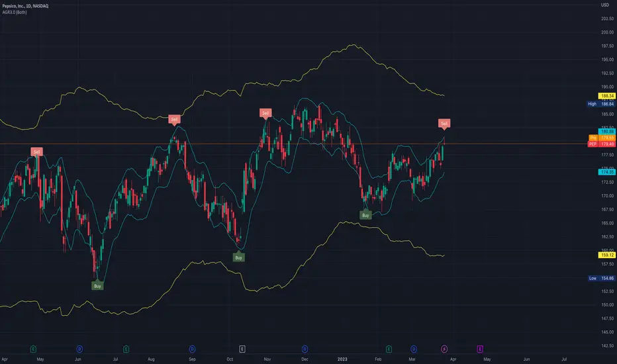Click the orange horizontal current price line
Viewport: 617px width, 364px height.
pyautogui.click(x=293, y=144)
